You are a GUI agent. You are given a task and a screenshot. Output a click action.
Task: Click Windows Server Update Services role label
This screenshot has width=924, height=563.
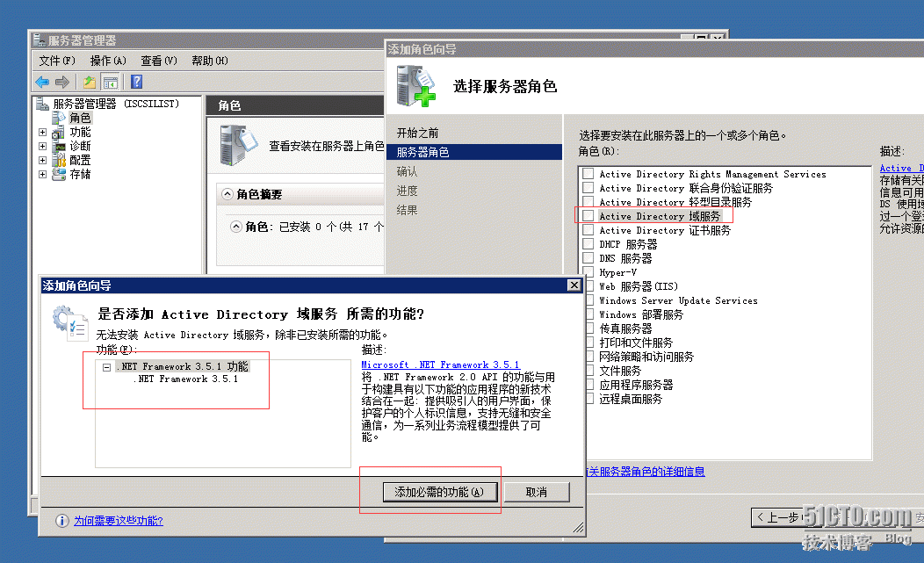pyautogui.click(x=678, y=300)
